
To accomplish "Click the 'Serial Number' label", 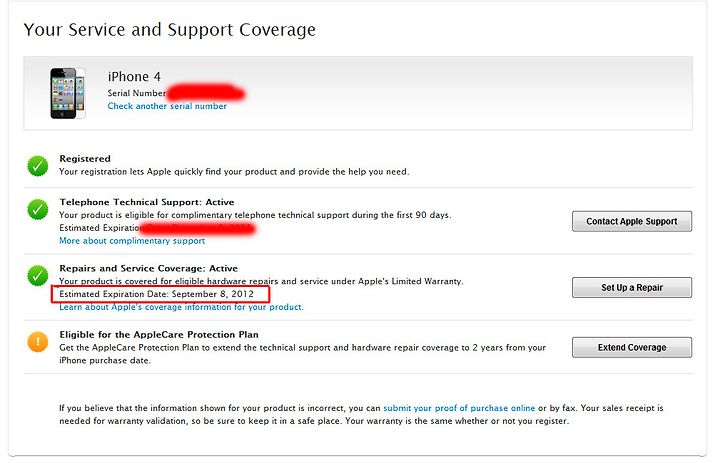I will (137, 93).
